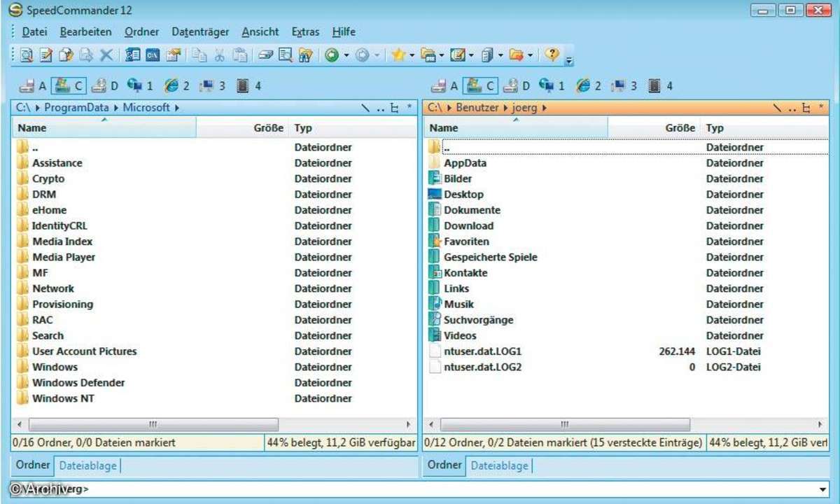This screenshot has height=504, width=840.
Task: Switch to Dateiablage tab in right pane
Action: tap(498, 465)
